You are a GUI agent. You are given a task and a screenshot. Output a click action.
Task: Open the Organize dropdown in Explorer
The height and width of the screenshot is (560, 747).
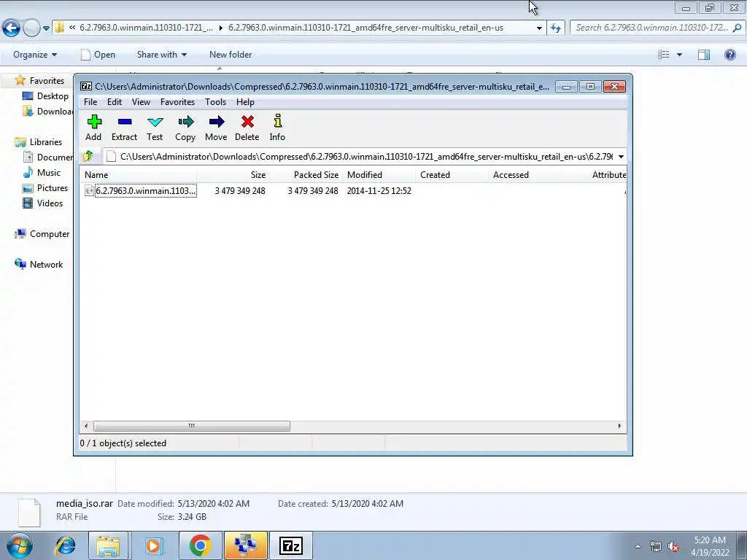coord(35,55)
